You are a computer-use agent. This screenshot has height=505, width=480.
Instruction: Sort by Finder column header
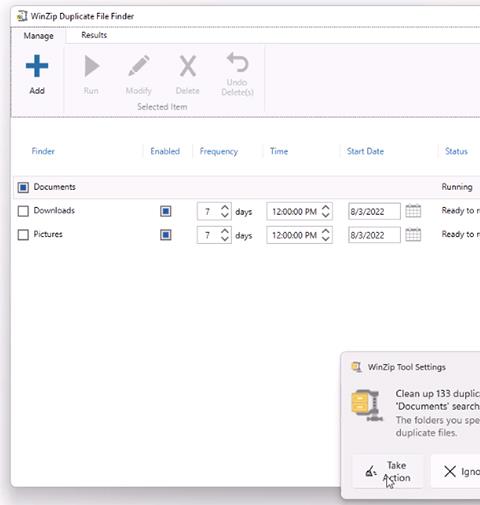click(43, 151)
